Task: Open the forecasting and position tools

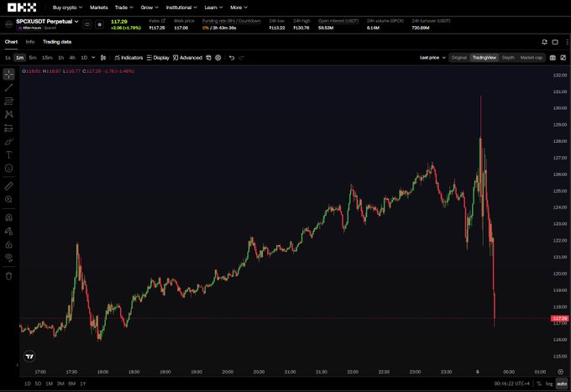Action: [8, 128]
